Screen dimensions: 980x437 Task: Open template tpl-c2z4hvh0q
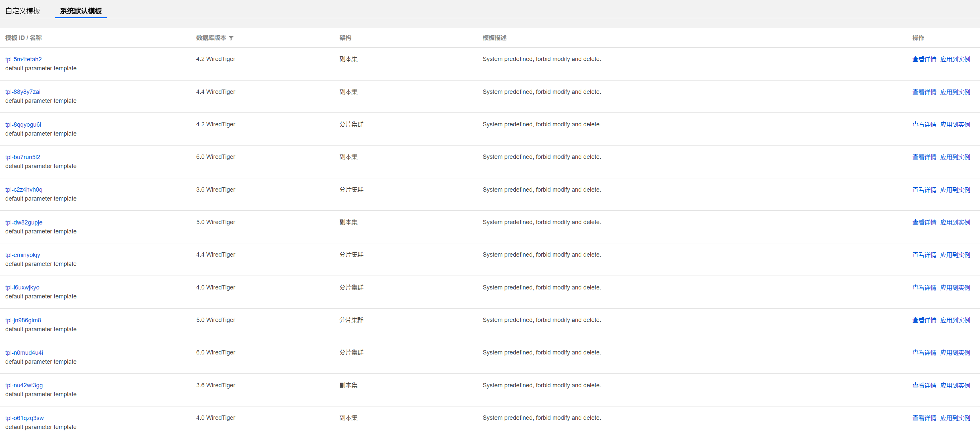click(24, 189)
